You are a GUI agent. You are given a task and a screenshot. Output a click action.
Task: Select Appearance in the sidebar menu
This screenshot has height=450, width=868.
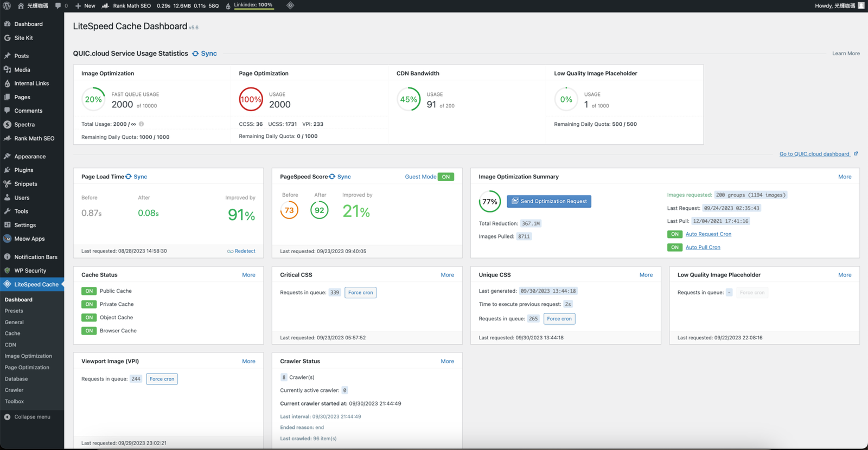(x=30, y=157)
